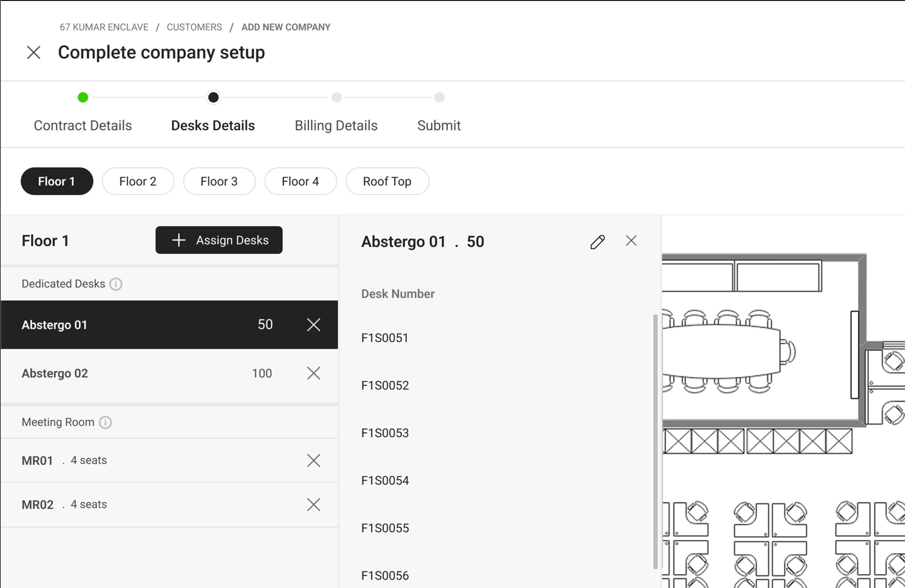Go to the Submit step
Viewport: 905px width, 588px height.
439,126
